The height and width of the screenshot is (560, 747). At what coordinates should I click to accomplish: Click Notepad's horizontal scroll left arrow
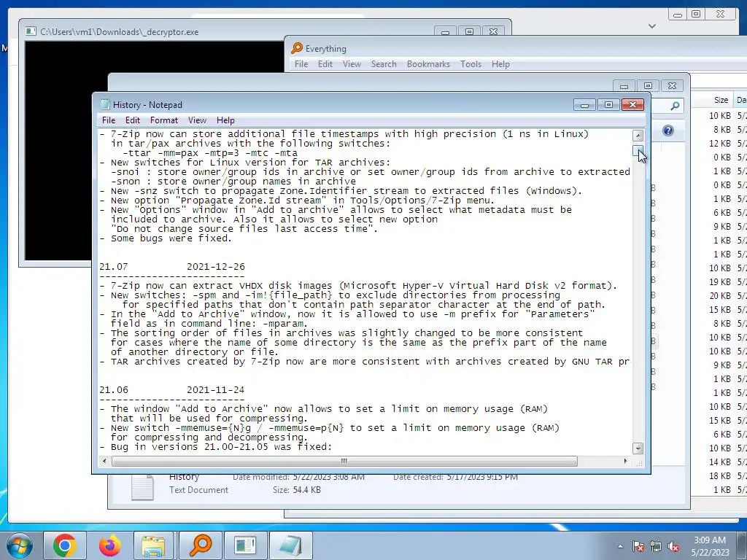105,461
